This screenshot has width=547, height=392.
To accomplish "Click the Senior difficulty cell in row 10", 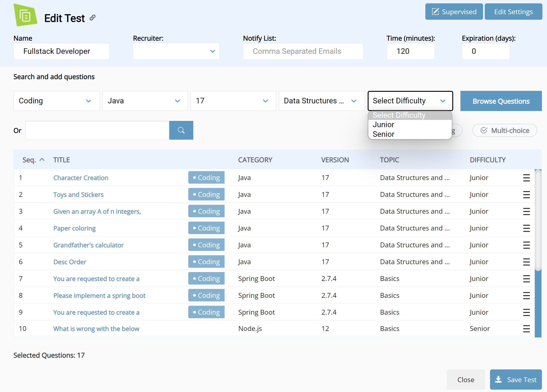I will click(x=480, y=329).
